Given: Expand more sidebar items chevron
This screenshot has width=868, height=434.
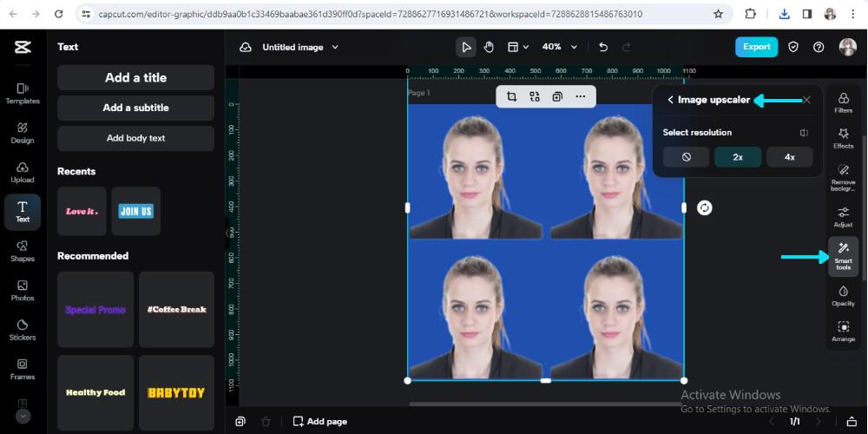Looking at the screenshot, I should click(23, 417).
